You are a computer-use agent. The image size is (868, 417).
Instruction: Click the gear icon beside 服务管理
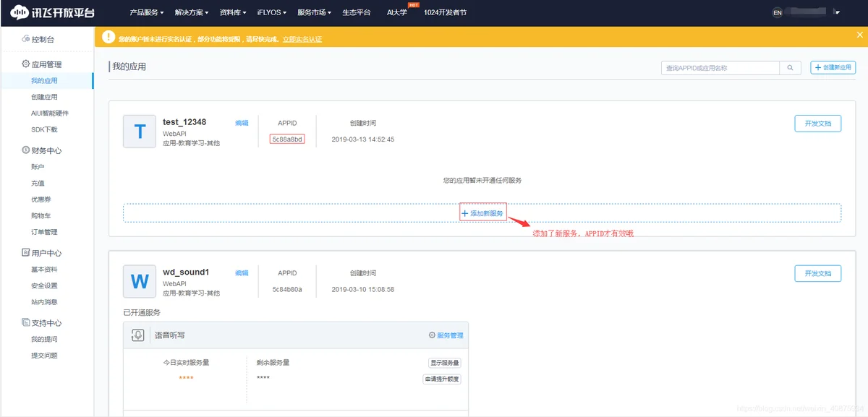coord(432,335)
